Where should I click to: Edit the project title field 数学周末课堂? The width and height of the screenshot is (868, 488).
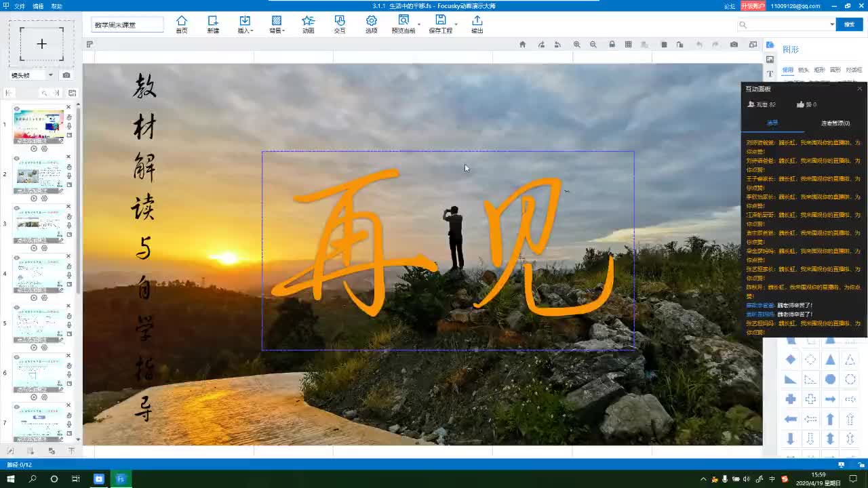tap(127, 24)
